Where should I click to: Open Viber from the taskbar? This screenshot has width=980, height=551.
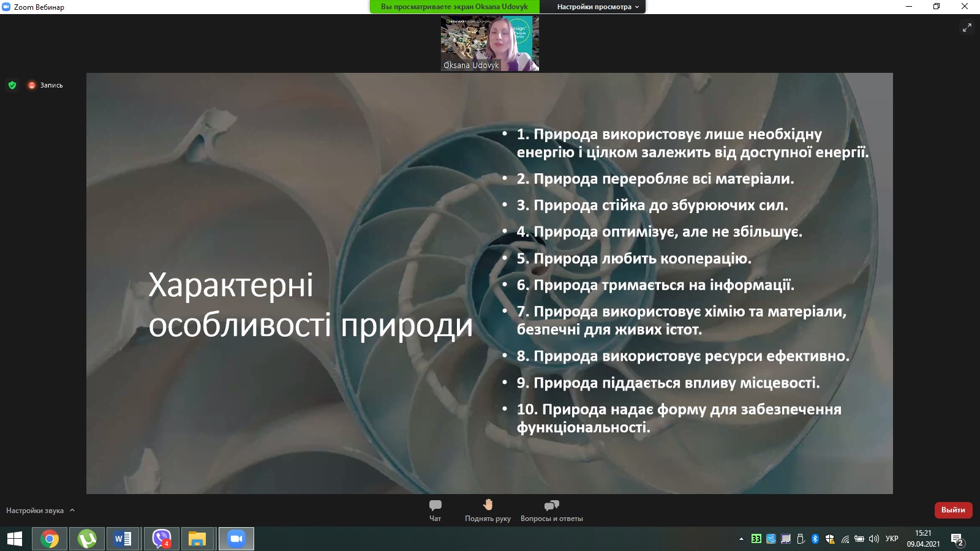(x=161, y=539)
